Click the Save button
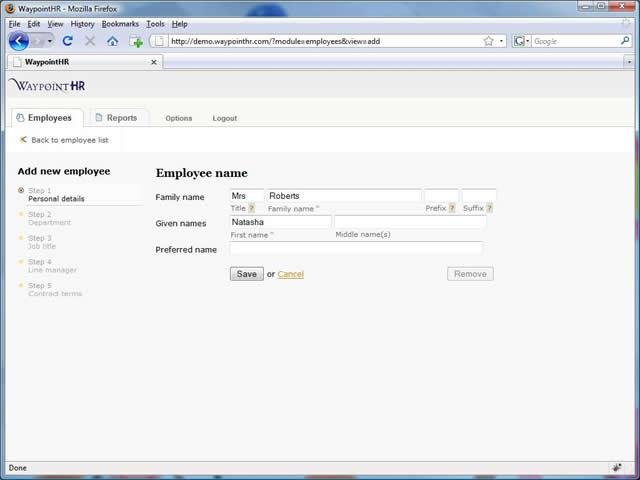The width and height of the screenshot is (640, 480). pyautogui.click(x=247, y=274)
